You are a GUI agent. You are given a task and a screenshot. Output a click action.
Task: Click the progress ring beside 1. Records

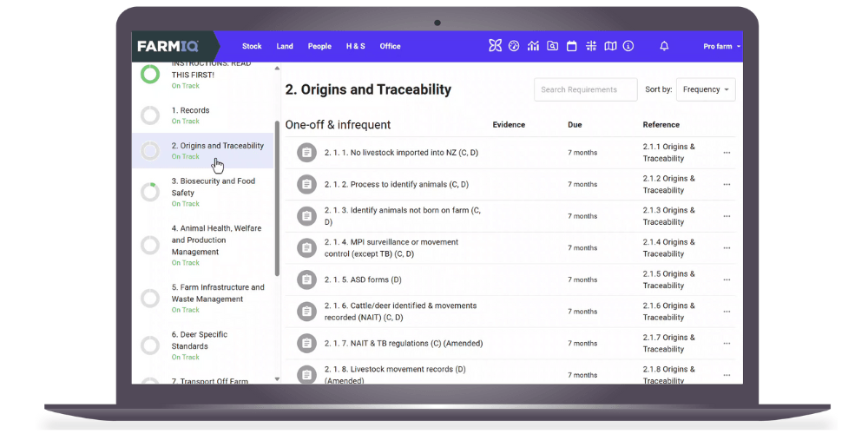150,115
